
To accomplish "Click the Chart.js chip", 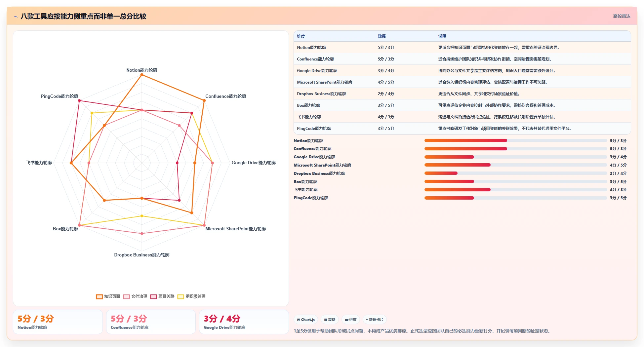I will [306, 320].
